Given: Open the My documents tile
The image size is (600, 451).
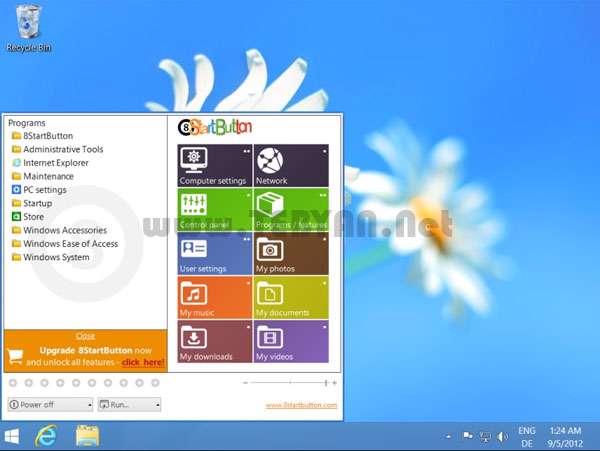Looking at the screenshot, I should pyautogui.click(x=291, y=298).
